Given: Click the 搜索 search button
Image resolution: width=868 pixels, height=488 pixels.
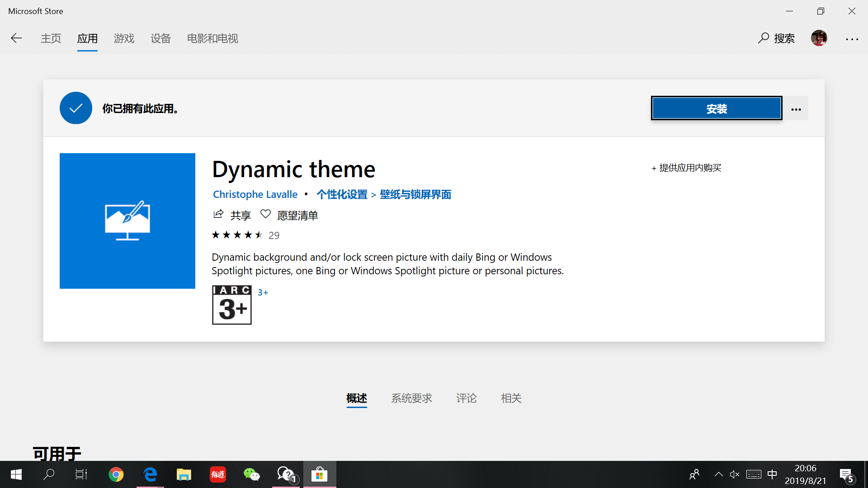Looking at the screenshot, I should coord(776,38).
